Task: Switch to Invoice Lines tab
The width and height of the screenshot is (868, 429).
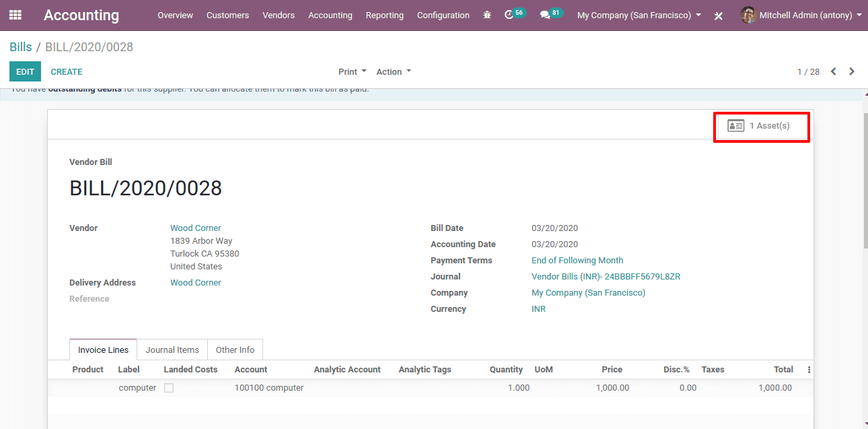Action: [103, 350]
